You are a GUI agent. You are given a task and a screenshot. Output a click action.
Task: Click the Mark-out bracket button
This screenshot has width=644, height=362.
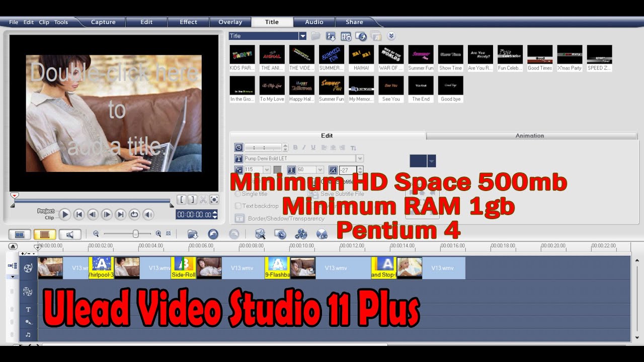point(192,200)
